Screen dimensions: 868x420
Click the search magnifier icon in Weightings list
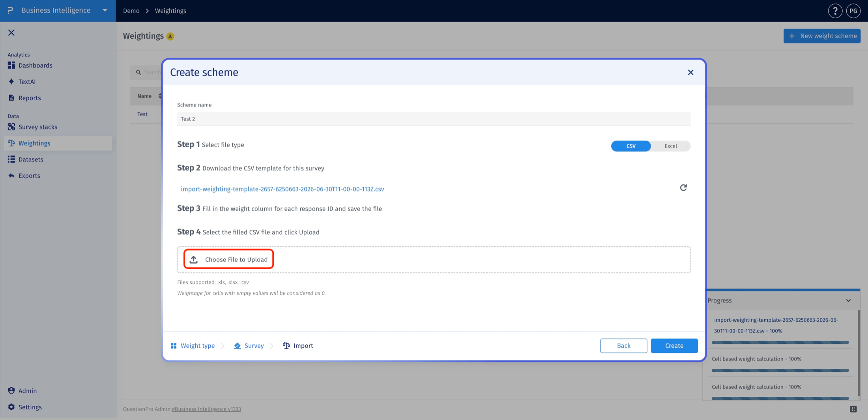(x=138, y=72)
